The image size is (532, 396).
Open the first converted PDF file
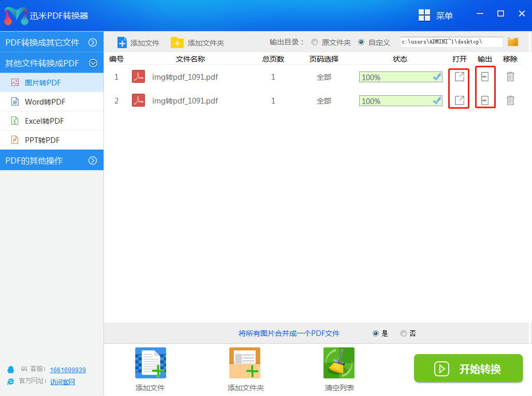(x=459, y=77)
